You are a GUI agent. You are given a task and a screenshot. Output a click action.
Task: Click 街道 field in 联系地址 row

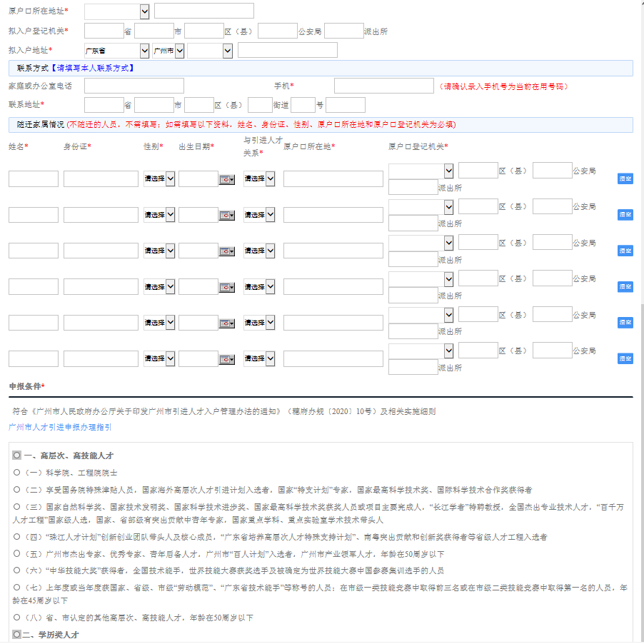point(260,105)
